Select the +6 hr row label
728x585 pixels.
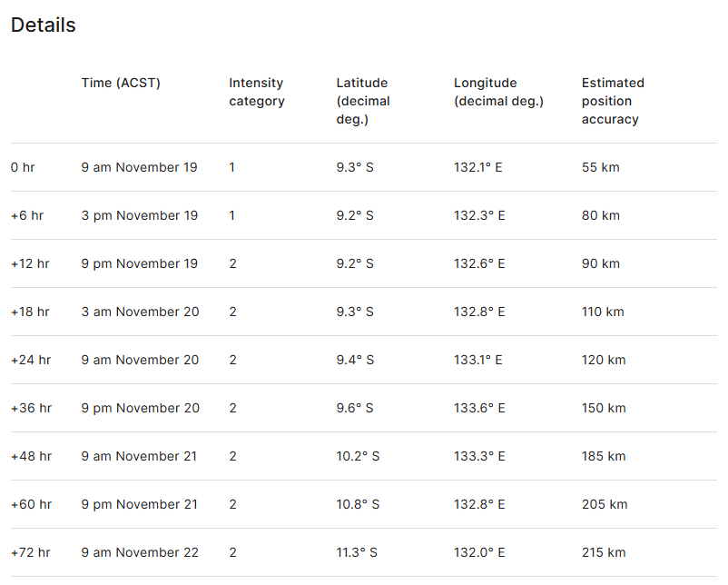click(27, 215)
